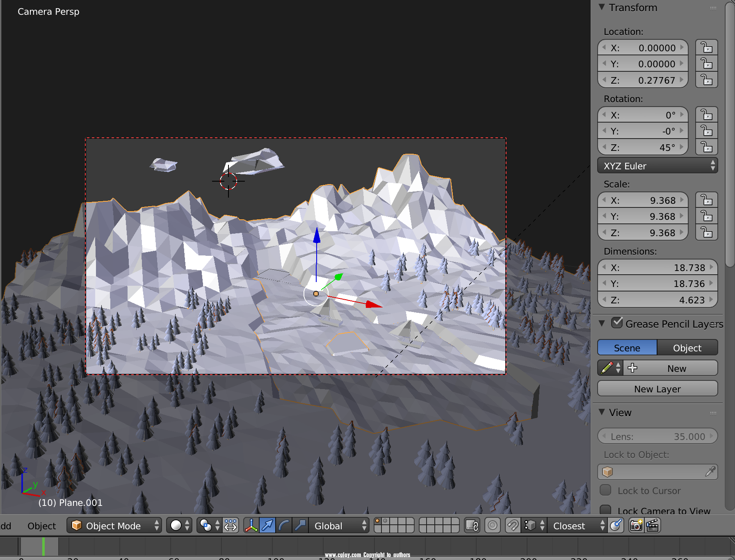This screenshot has height=560, width=735.
Task: Click Dimensions Z field 4.623
Action: (657, 300)
